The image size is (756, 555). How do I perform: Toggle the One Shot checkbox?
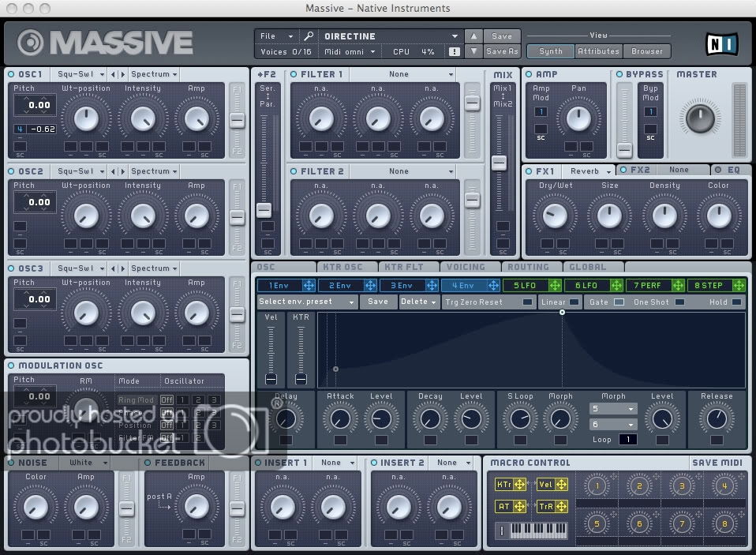tap(679, 302)
